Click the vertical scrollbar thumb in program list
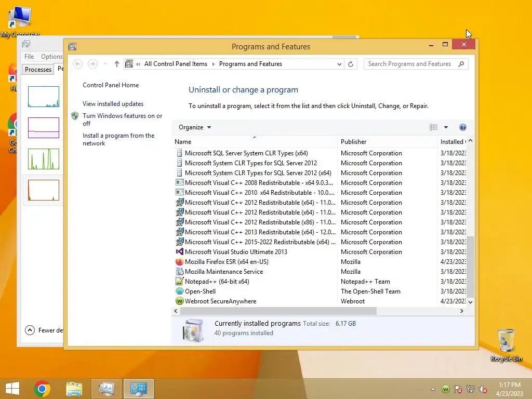The width and height of the screenshot is (532, 399). 470,267
